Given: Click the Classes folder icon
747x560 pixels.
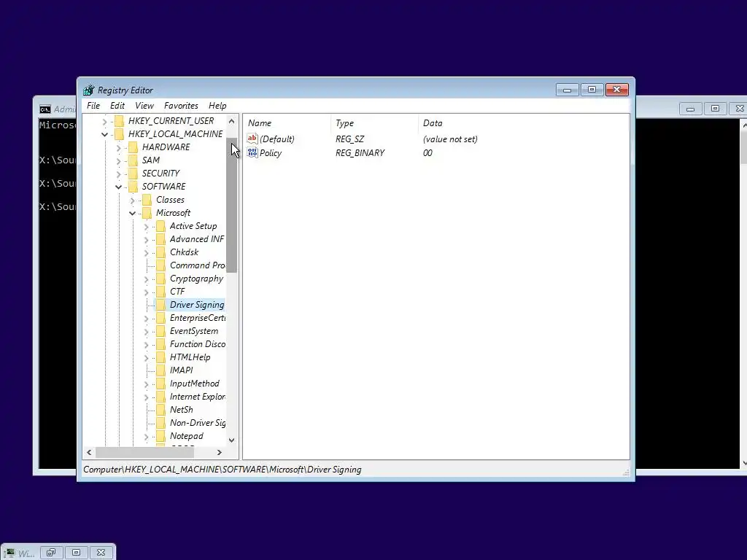Looking at the screenshot, I should [147, 200].
